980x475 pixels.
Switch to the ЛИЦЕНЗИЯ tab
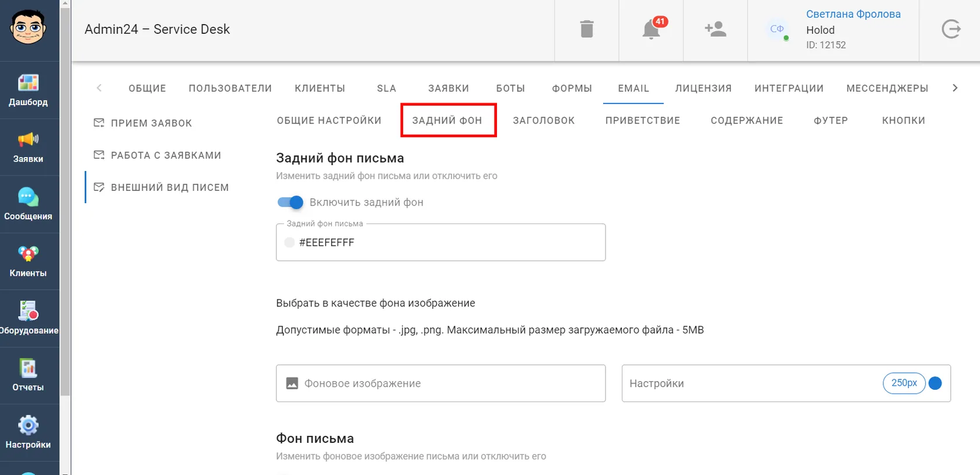(x=703, y=88)
